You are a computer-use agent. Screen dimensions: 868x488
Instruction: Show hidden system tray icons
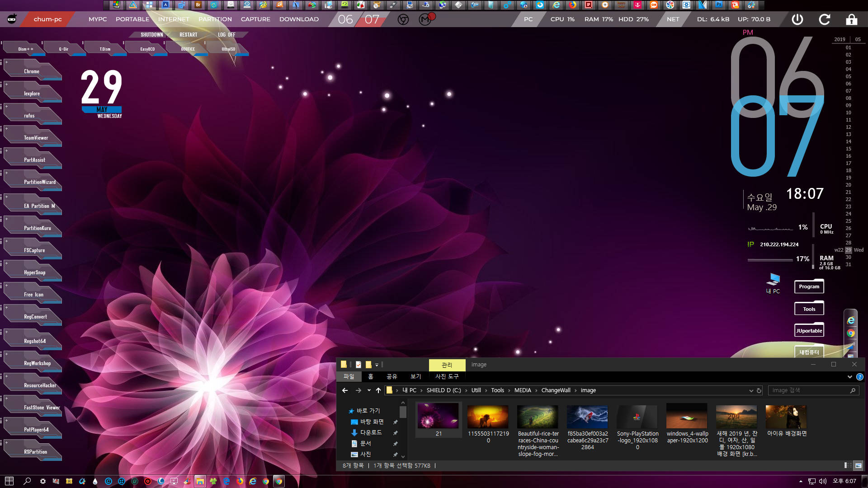pos(801,481)
